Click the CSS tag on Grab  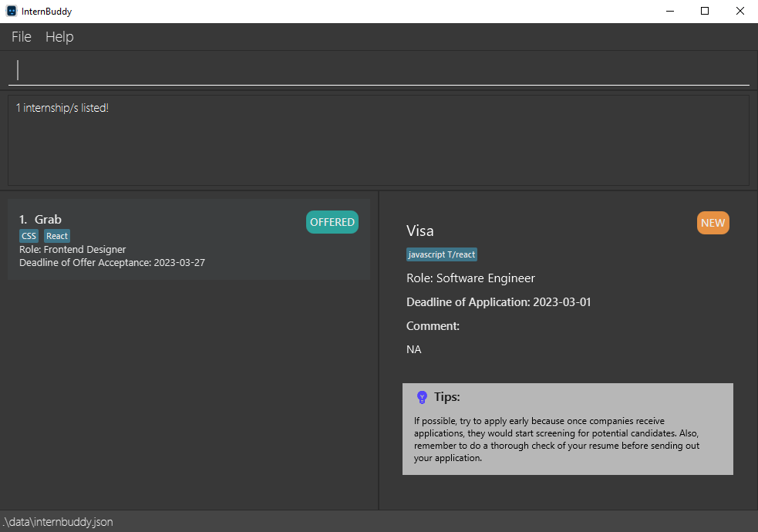click(x=29, y=236)
